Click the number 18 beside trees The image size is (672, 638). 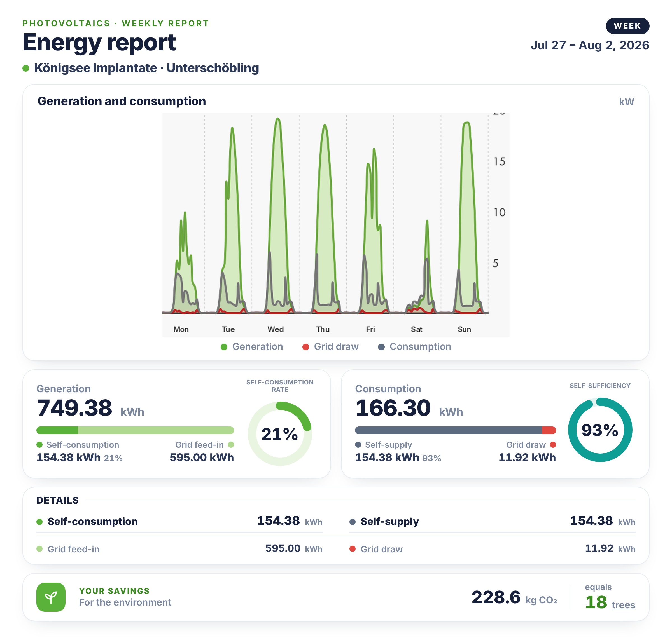(596, 602)
